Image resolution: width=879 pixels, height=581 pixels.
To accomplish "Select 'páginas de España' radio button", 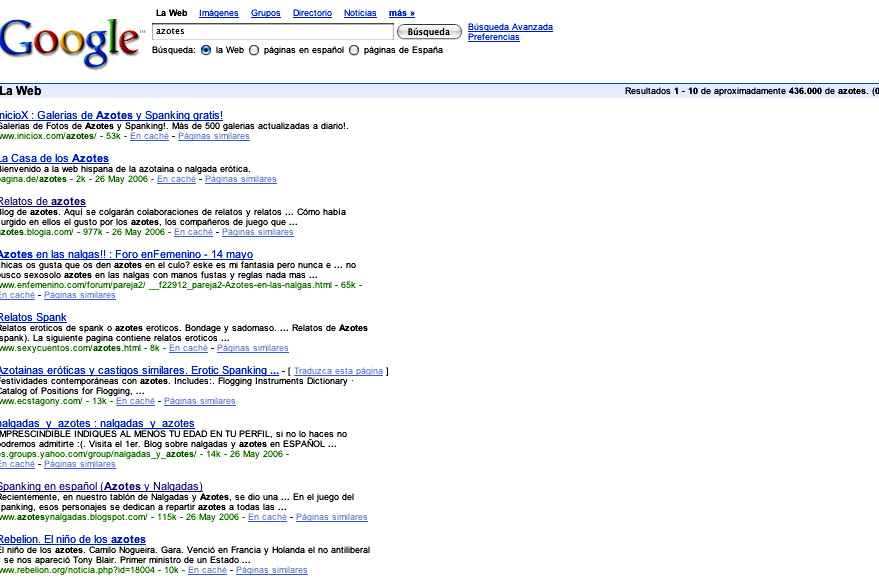I will tap(354, 50).
